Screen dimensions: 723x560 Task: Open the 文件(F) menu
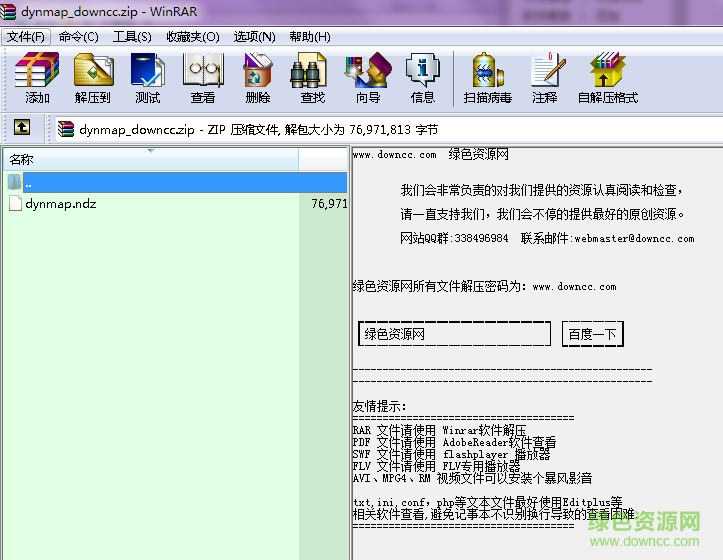pos(26,36)
